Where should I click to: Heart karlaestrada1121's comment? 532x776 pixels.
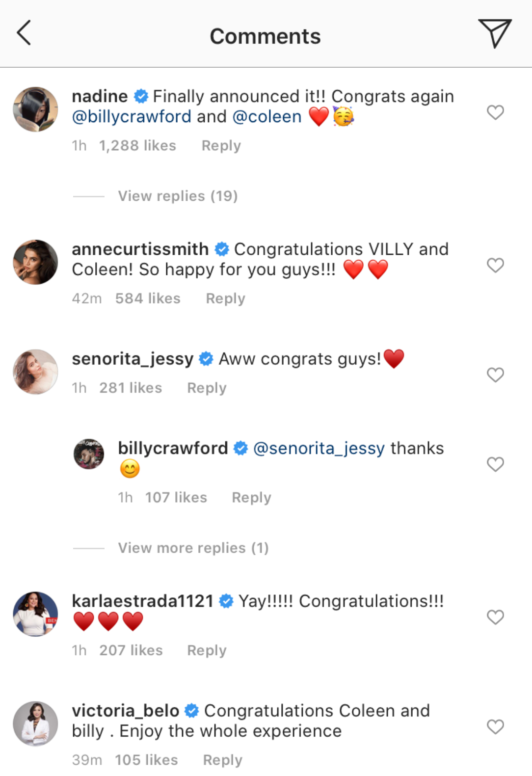[495, 617]
